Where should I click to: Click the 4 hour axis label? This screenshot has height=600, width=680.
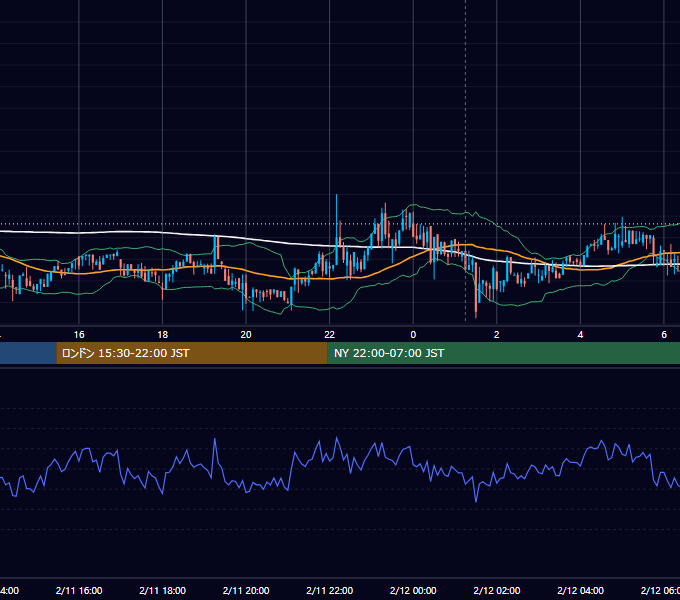point(580,335)
